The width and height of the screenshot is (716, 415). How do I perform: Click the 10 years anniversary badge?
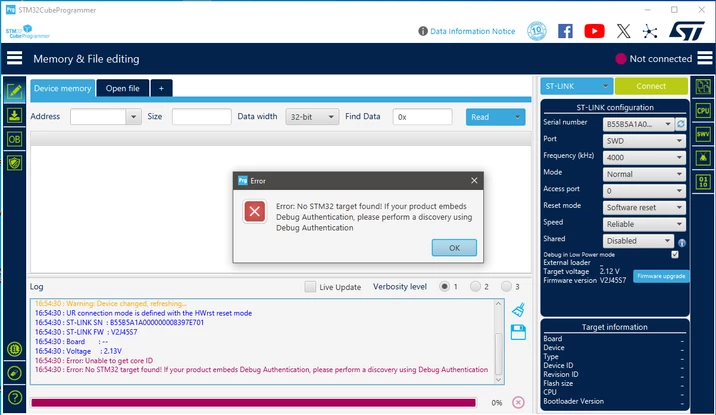(537, 31)
